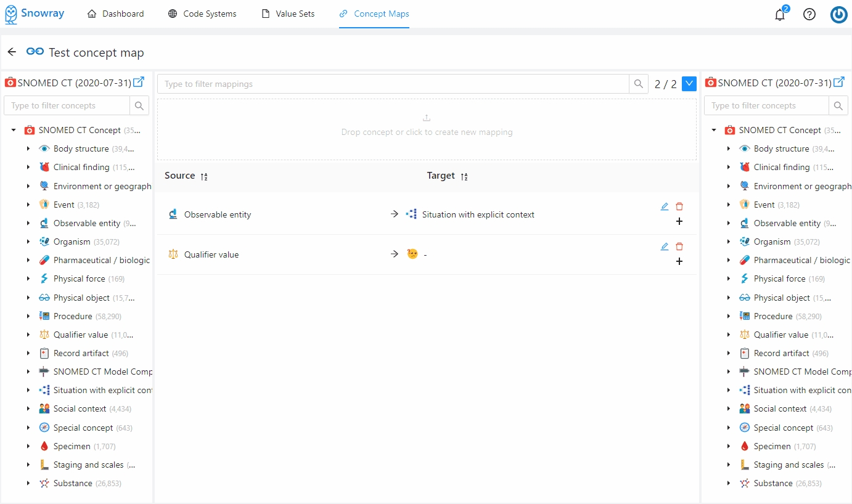This screenshot has height=504, width=852.
Task: Click the power user icon at top right
Action: coord(838,14)
